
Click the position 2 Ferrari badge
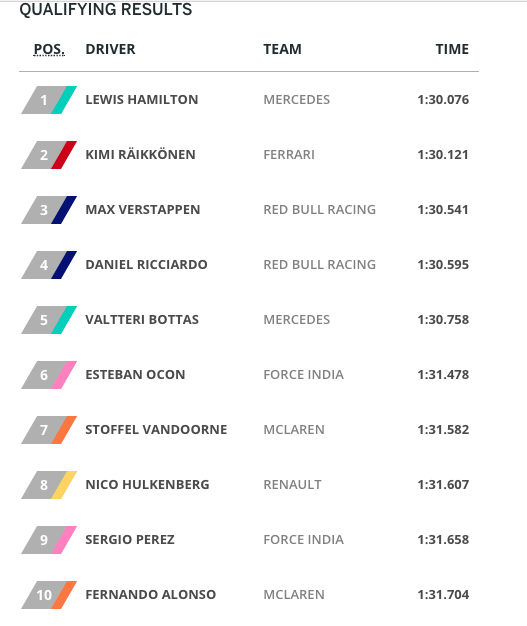point(49,155)
